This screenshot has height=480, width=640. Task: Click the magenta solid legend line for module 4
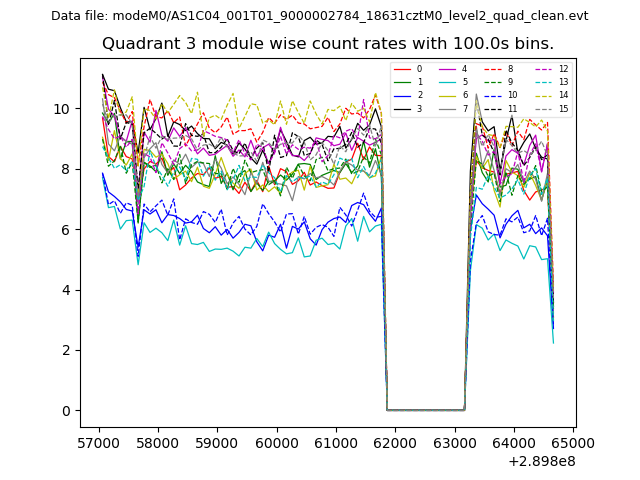click(448, 69)
